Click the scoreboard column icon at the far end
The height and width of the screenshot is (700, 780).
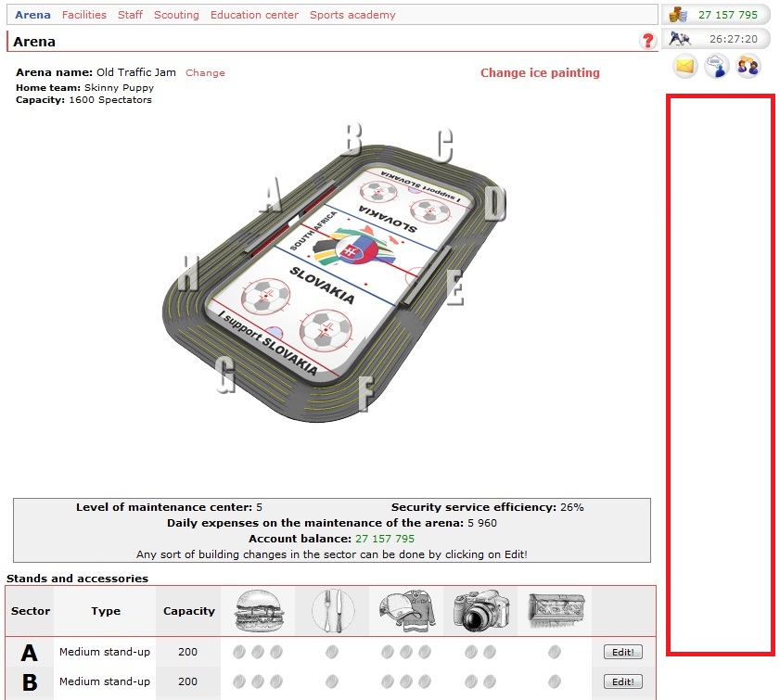(x=556, y=611)
